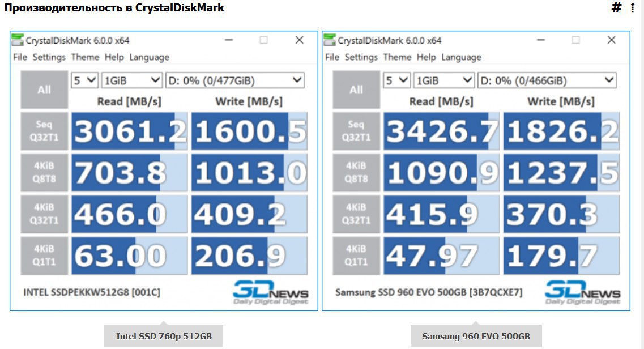
Task: Open Settings menu in the Intel window
Action: [49, 57]
